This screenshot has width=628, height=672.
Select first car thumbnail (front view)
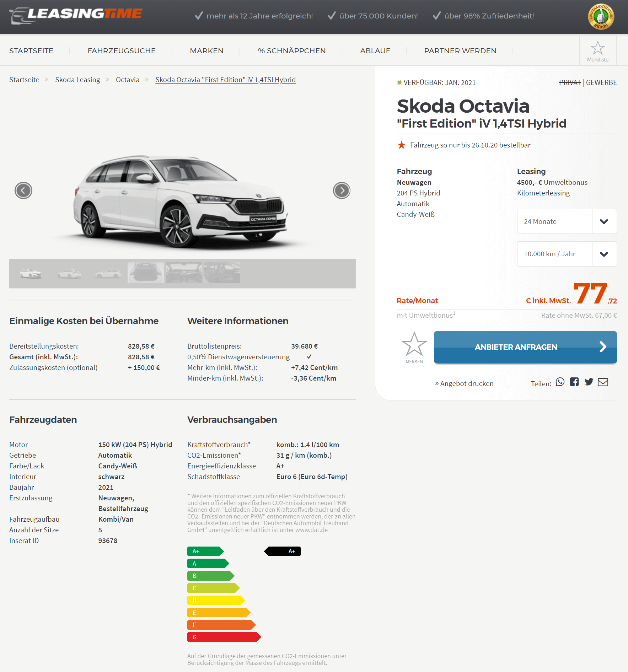31,273
